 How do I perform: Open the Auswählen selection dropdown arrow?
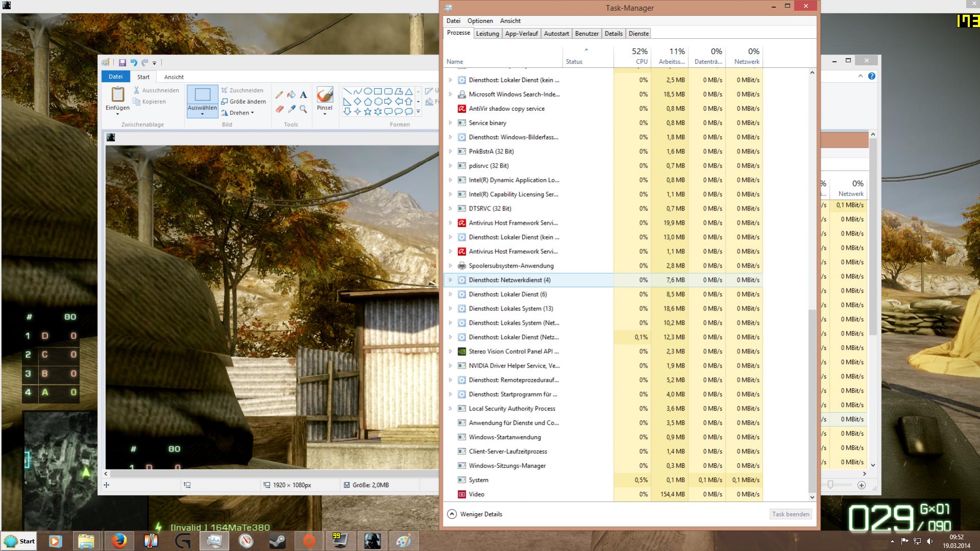202,114
